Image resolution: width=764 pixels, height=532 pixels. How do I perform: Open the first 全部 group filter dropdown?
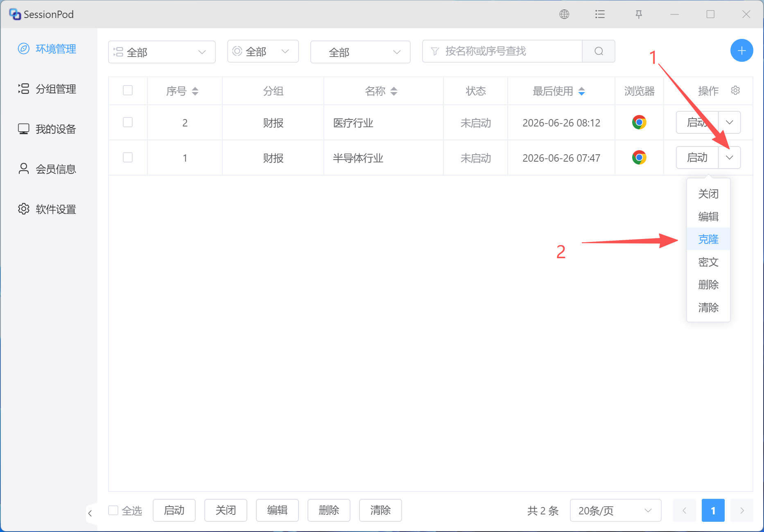click(162, 52)
